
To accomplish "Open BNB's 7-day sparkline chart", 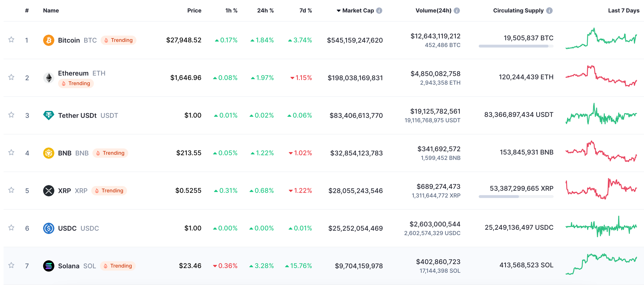I will pyautogui.click(x=601, y=151).
